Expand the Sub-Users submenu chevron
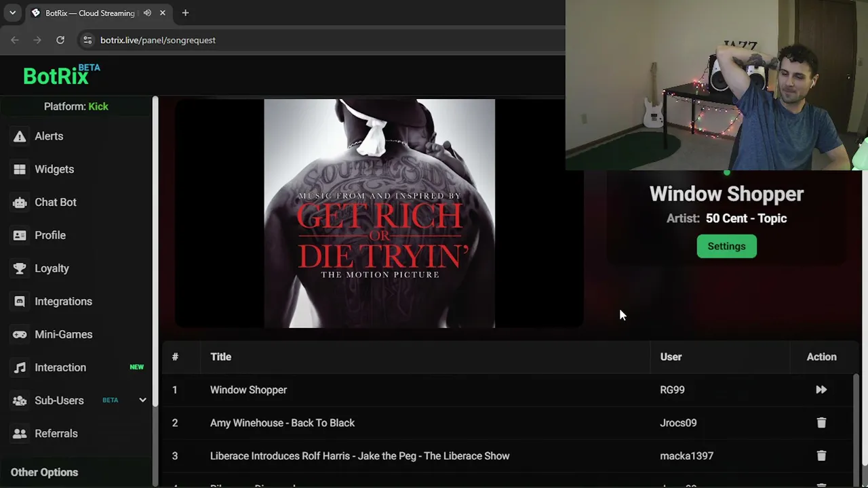The width and height of the screenshot is (868, 488). [142, 401]
